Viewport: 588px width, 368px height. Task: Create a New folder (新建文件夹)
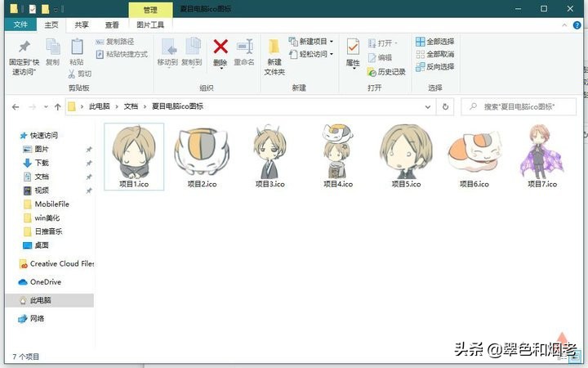(x=274, y=56)
